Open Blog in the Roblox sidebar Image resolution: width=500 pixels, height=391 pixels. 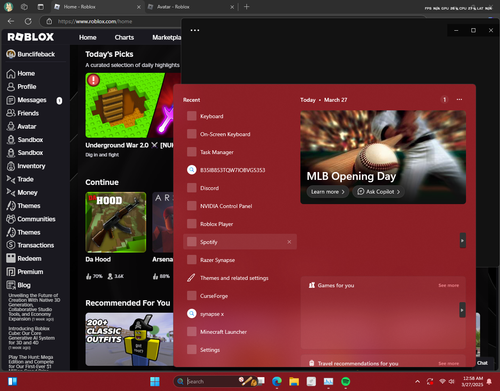(18, 285)
